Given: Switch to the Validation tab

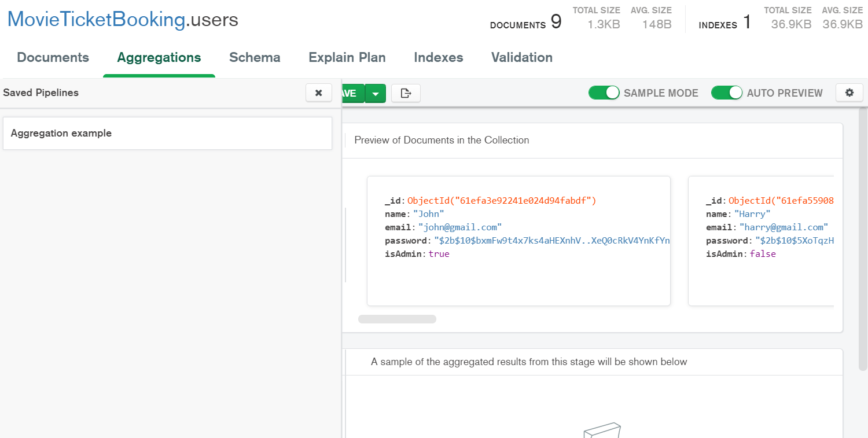Looking at the screenshot, I should 522,57.
